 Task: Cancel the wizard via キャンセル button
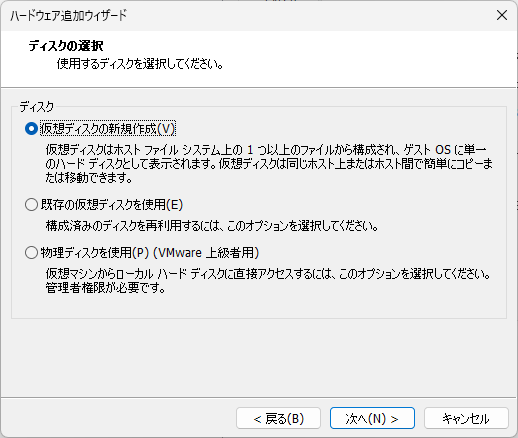(466, 418)
